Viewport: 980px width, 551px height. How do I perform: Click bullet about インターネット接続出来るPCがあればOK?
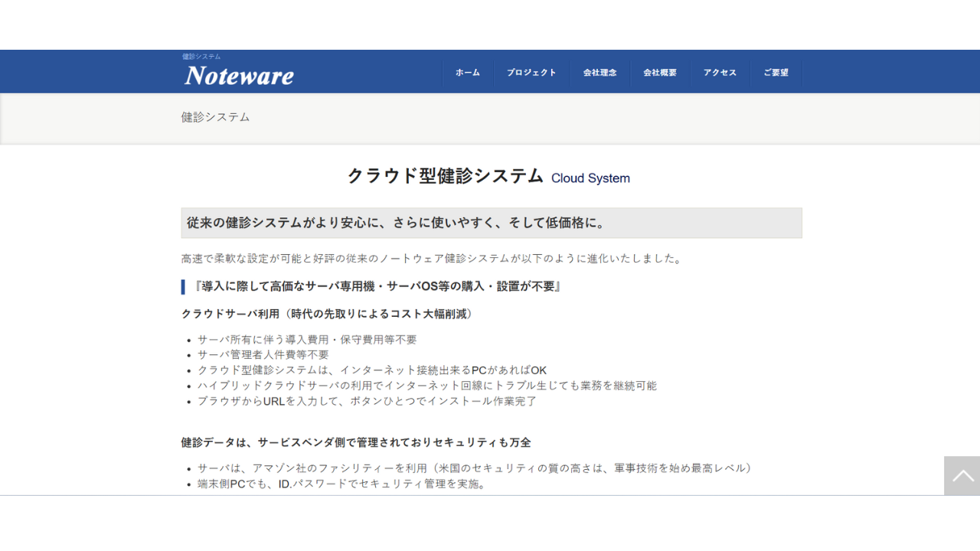(372, 370)
